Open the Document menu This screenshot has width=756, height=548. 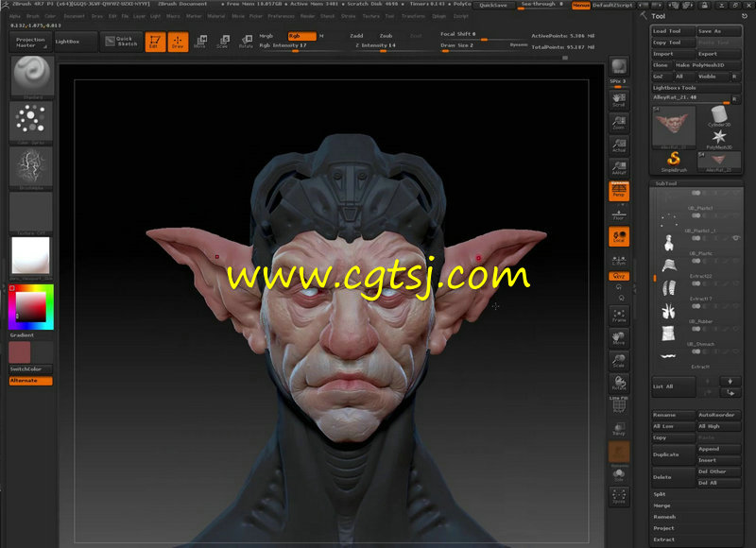(74, 16)
